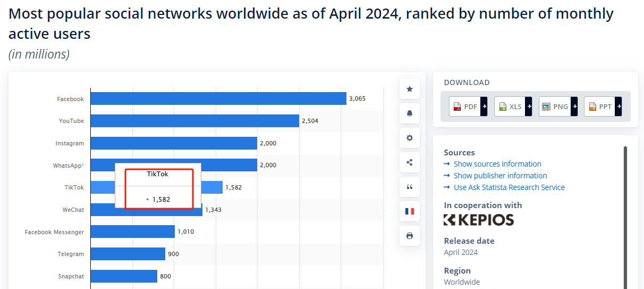Image resolution: width=644 pixels, height=289 pixels.
Task: Download the chart as PNG
Action: click(x=558, y=106)
